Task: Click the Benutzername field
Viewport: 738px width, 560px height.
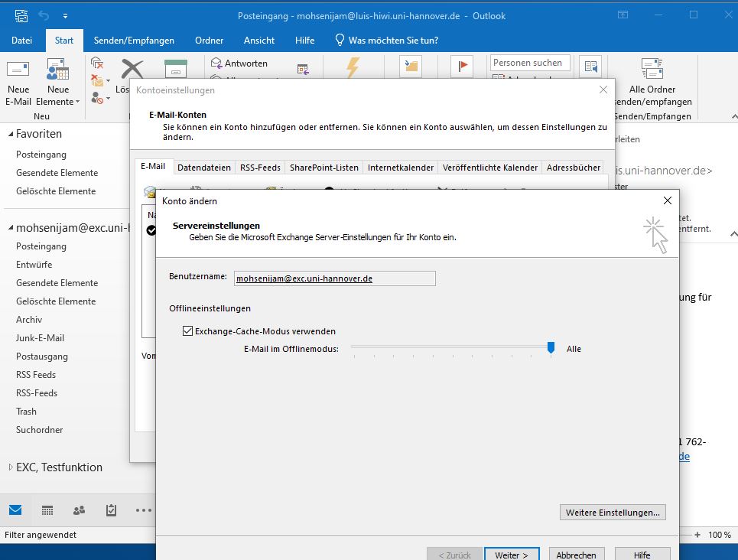Action: [x=335, y=278]
